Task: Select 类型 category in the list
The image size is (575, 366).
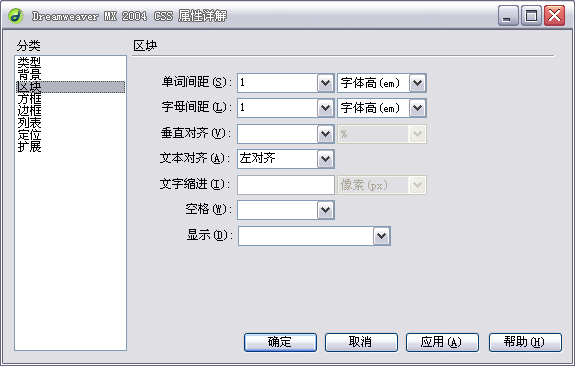Action: point(29,62)
